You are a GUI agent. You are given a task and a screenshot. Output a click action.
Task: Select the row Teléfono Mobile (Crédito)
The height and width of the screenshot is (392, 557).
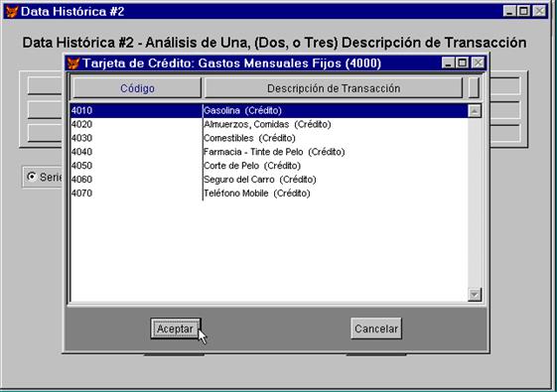[269, 194]
